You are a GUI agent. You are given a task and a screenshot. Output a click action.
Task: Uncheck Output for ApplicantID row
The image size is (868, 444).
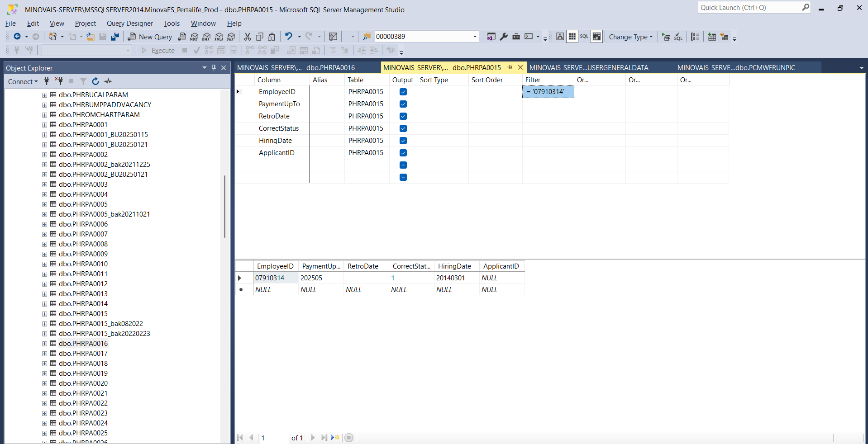(403, 153)
